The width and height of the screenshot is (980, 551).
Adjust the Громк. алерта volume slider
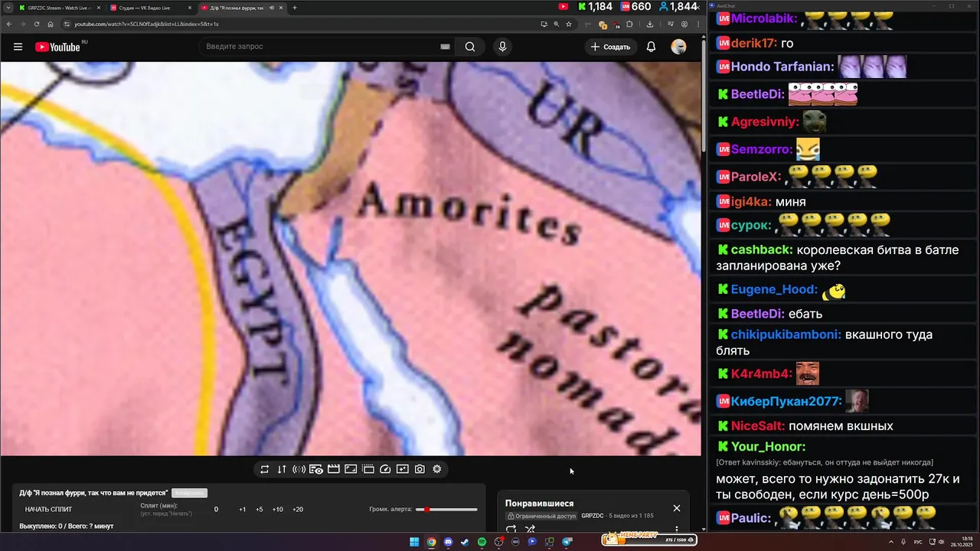coord(446,510)
